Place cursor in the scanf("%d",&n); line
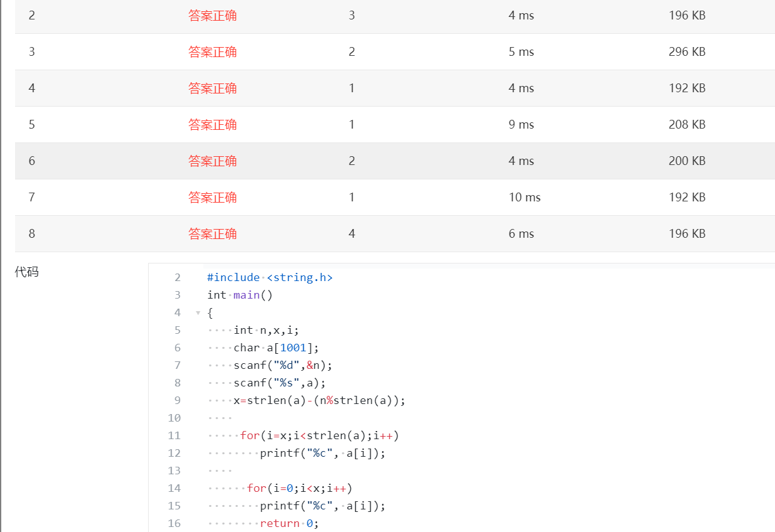 pos(282,365)
